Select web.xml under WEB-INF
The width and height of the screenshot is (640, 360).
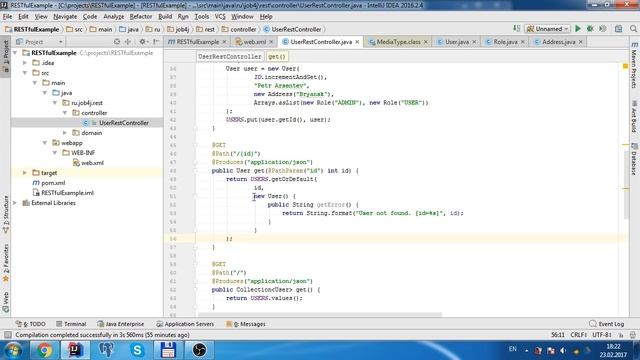click(x=92, y=163)
